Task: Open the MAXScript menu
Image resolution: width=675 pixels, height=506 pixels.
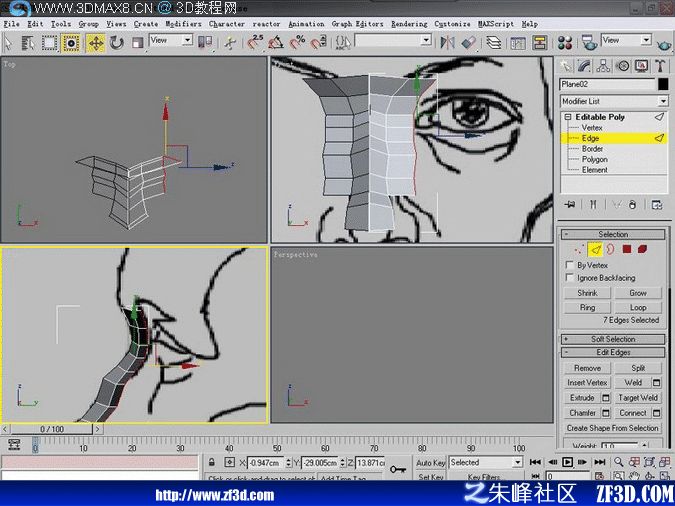Action: tap(496, 24)
